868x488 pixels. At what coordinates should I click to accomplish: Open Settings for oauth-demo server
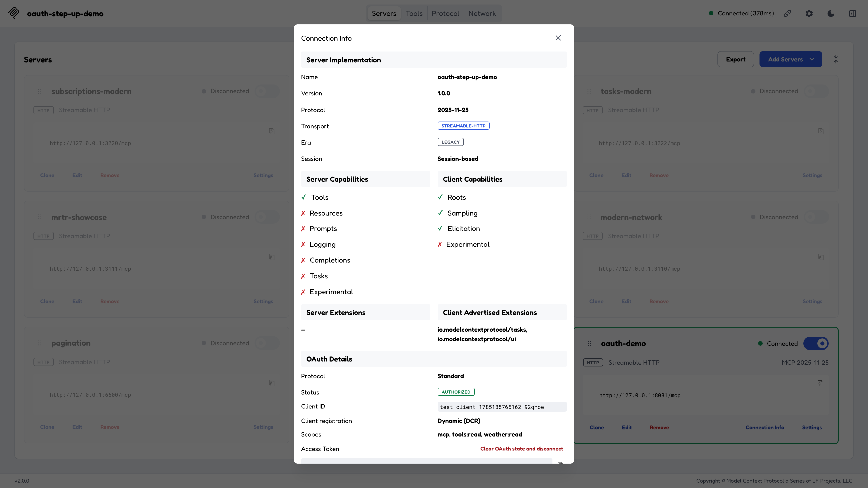pyautogui.click(x=812, y=427)
